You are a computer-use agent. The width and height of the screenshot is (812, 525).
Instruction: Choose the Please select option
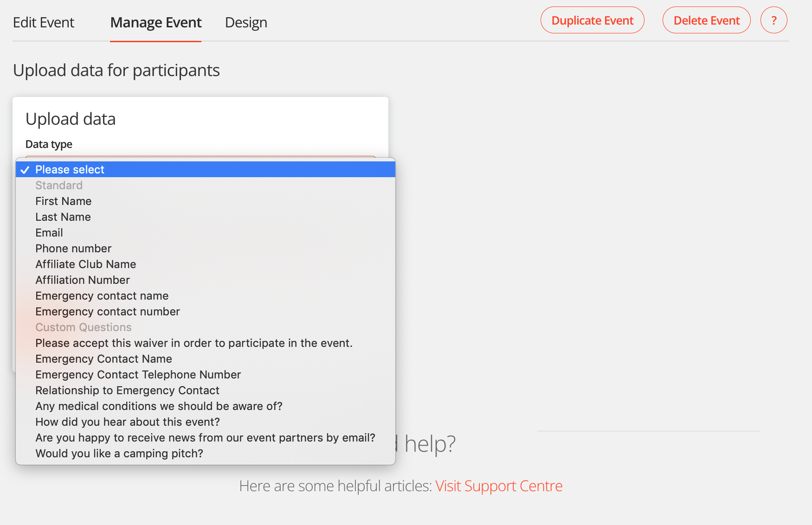point(70,170)
